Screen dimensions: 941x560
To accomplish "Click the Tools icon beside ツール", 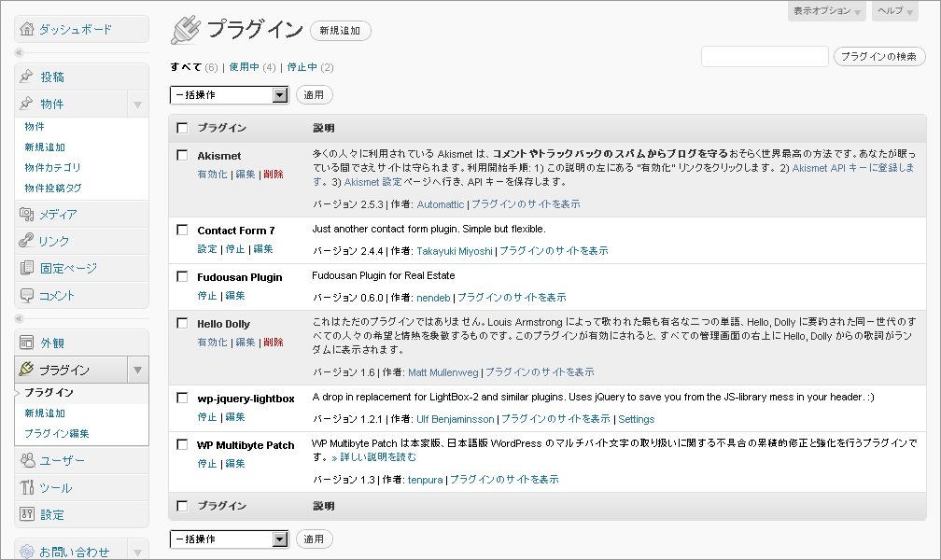I will tap(27, 487).
